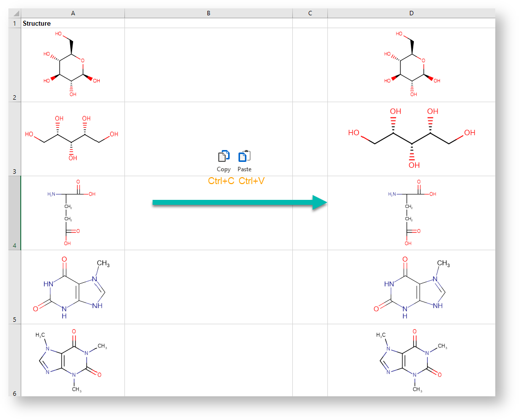
Task: Select row 3 header
Action: [14, 139]
